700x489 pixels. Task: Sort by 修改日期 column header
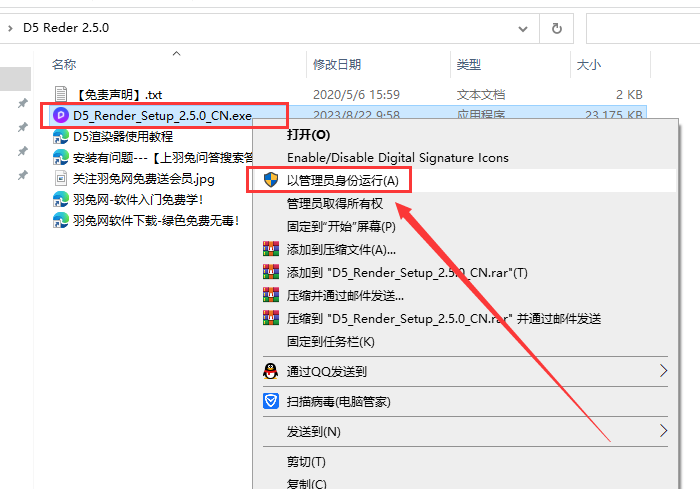point(337,65)
